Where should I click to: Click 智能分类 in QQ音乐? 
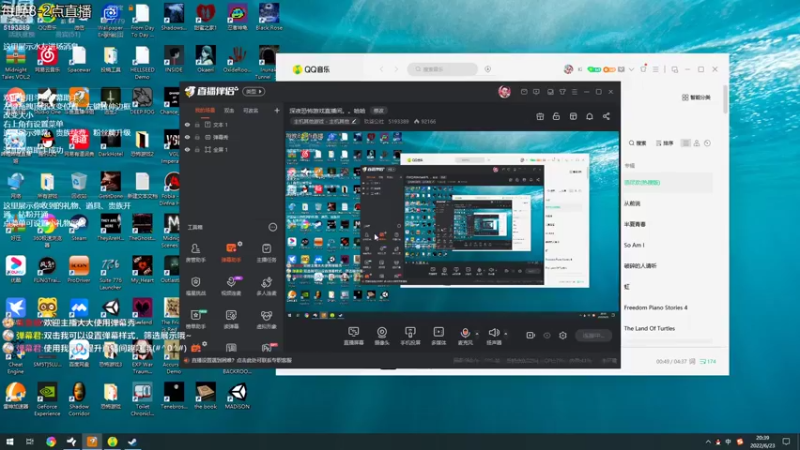696,97
